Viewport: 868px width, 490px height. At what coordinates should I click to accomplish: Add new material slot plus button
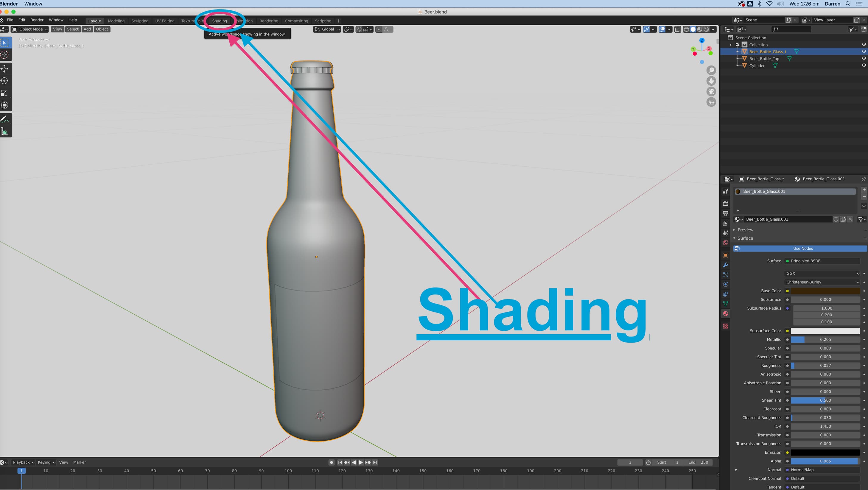[x=864, y=190]
